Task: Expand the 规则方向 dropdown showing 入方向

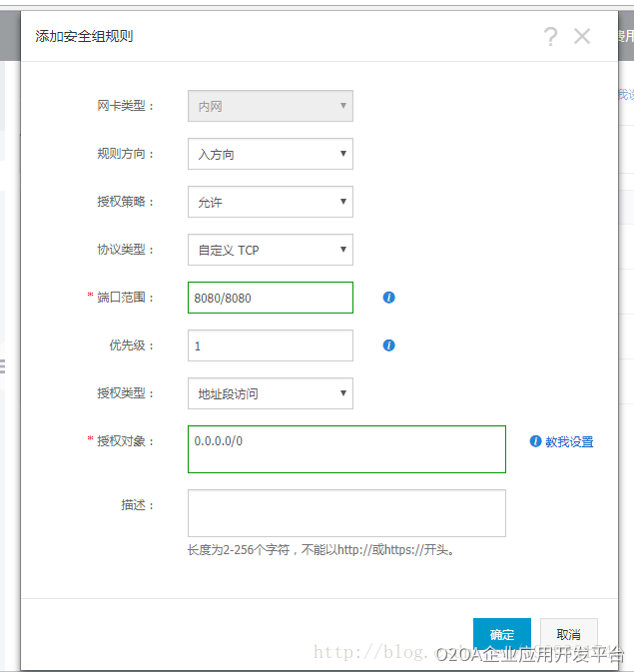Action: point(270,154)
